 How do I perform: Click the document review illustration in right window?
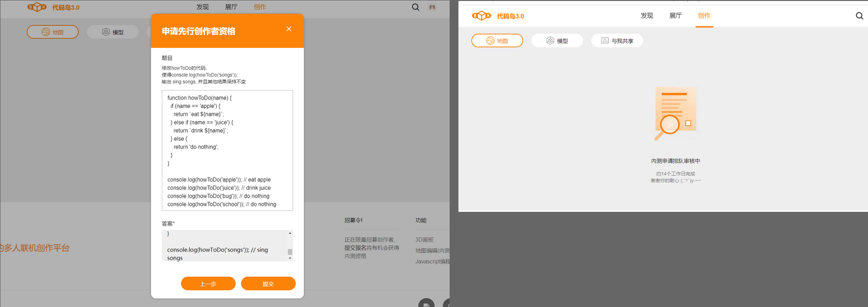tap(675, 114)
